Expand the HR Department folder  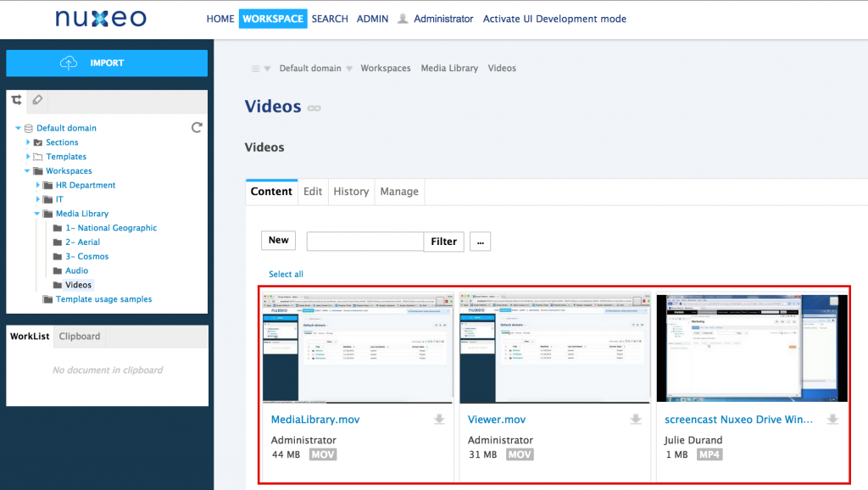(37, 185)
